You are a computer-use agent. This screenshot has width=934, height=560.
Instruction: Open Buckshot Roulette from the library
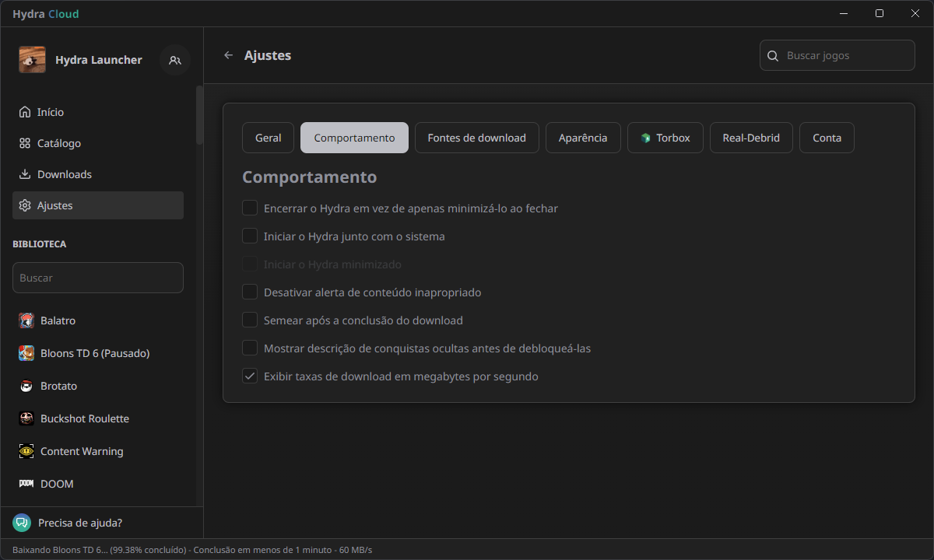click(x=84, y=418)
